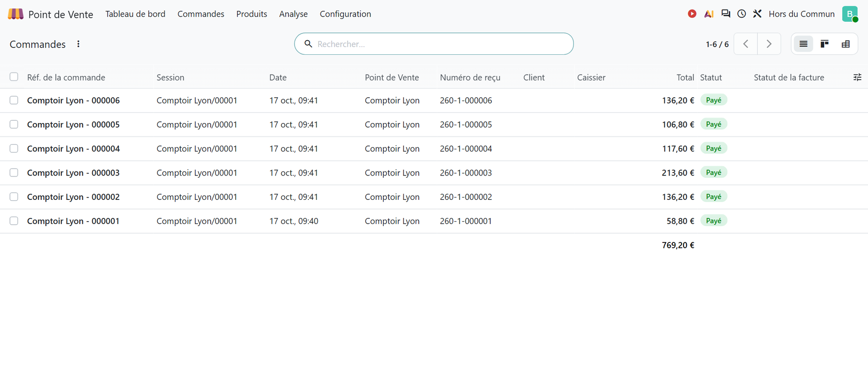Select order Comptoir Lyon - 000003 checkbox
Viewport: 868px width, 374px height.
click(14, 172)
